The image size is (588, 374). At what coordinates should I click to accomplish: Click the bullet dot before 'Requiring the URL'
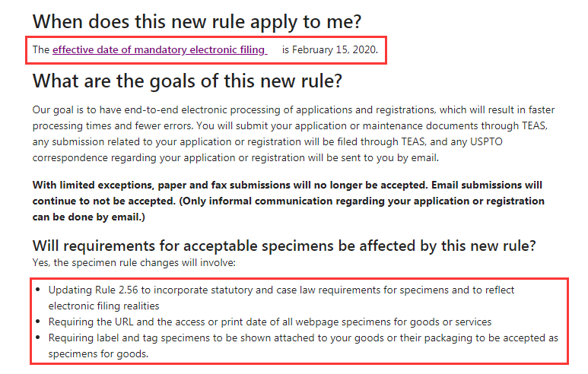tap(38, 322)
